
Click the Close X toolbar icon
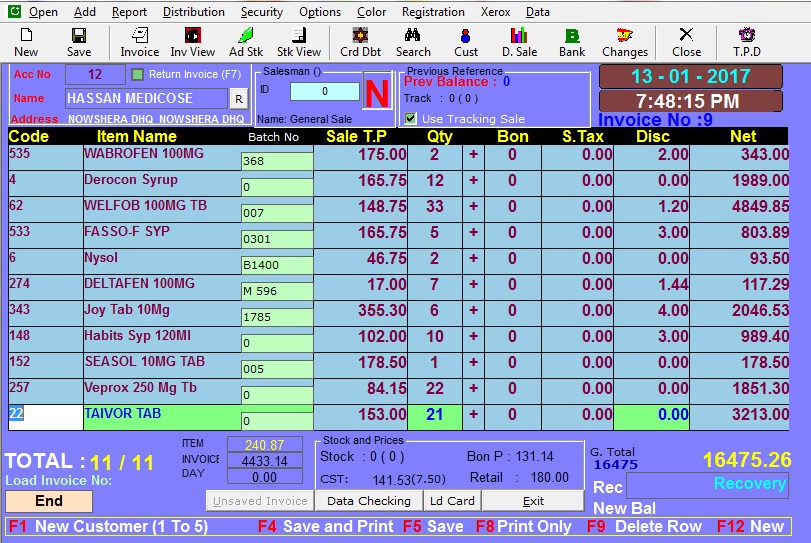point(686,35)
